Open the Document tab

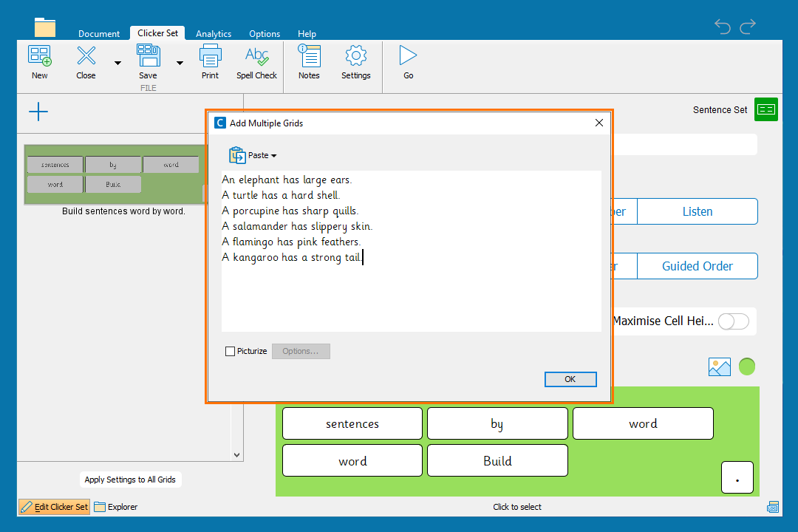click(x=99, y=34)
